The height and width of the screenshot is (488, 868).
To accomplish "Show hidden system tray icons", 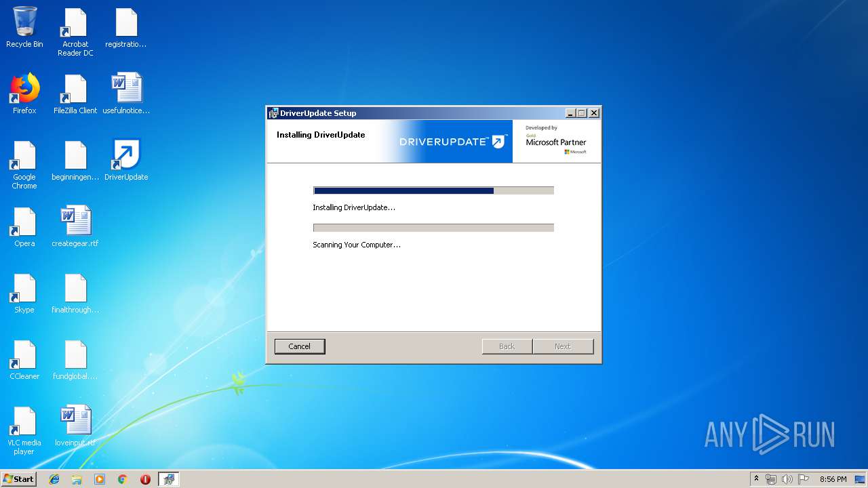I will coord(757,479).
